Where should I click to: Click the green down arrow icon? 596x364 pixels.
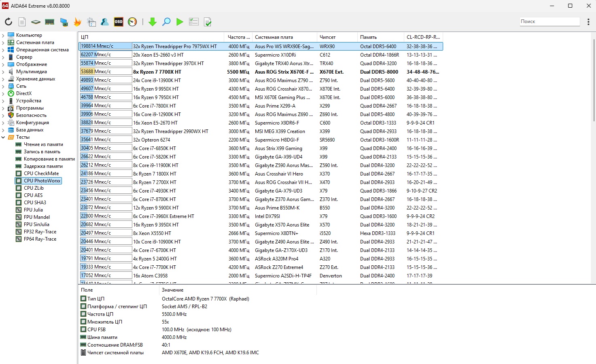click(153, 22)
